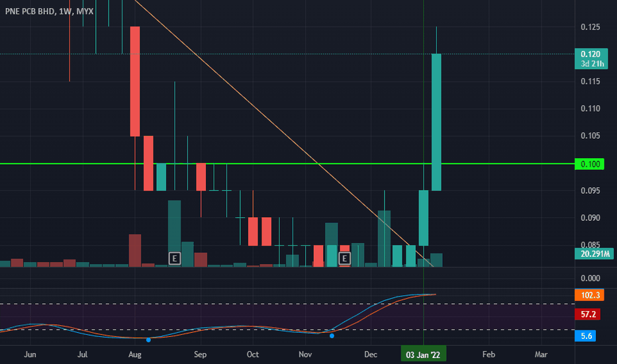The height and width of the screenshot is (364, 617).
Task: Click the volume label 20.291M
Action: tap(594, 254)
